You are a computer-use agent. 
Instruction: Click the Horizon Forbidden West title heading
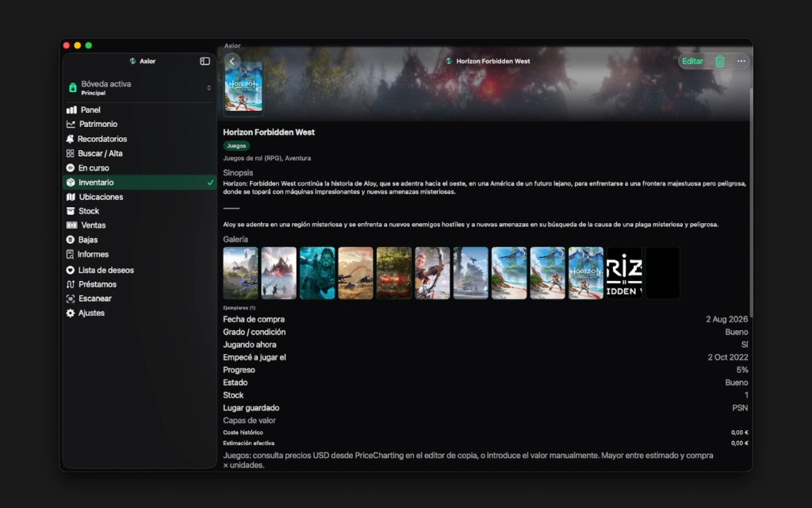269,133
